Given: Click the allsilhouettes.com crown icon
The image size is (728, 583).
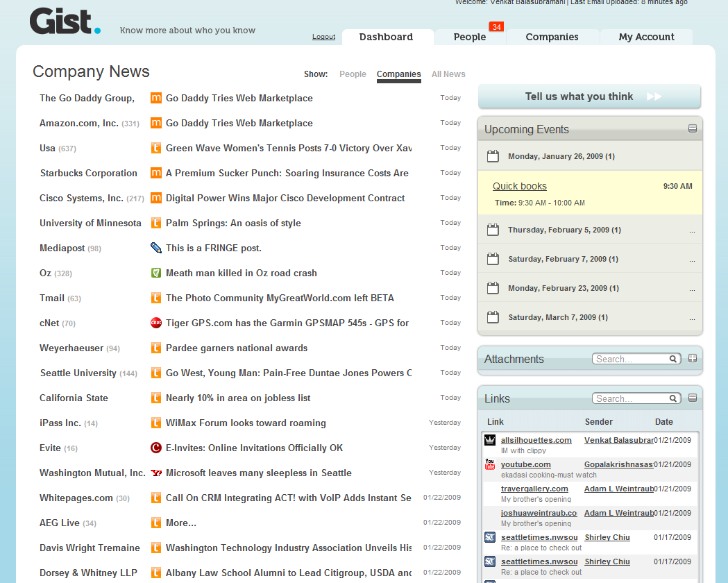Looking at the screenshot, I should click(490, 440).
